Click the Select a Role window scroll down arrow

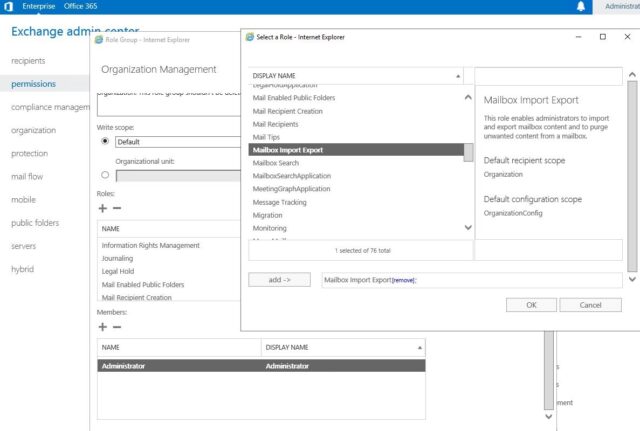pyautogui.click(x=632, y=279)
